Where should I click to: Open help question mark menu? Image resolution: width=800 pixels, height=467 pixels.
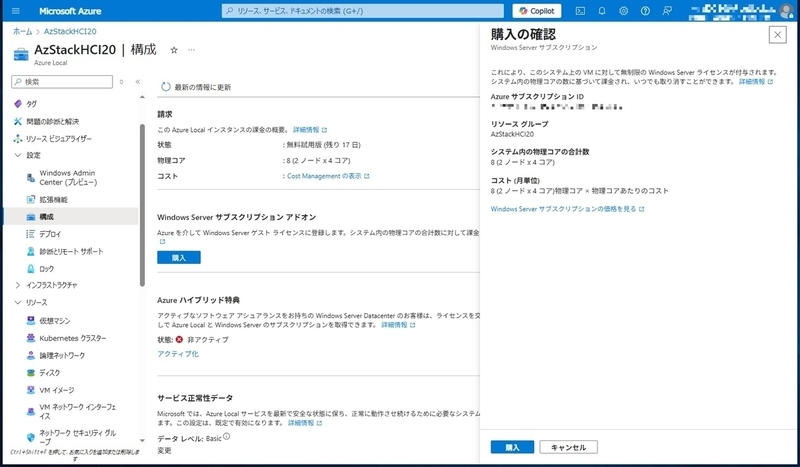[x=645, y=11]
